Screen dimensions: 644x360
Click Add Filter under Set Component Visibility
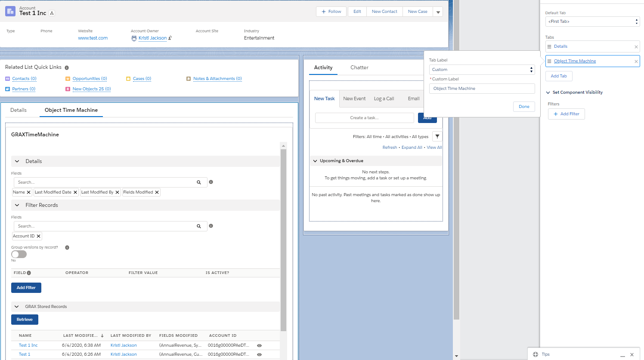[567, 114]
